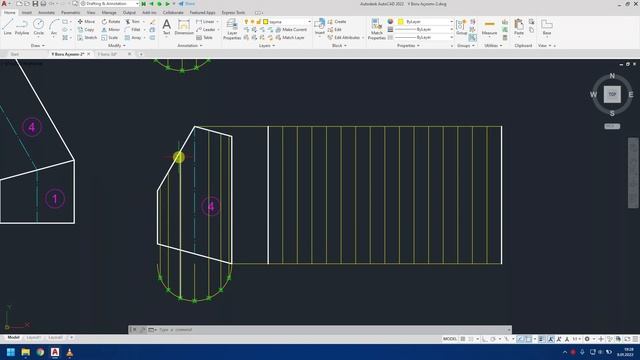Select the Text annotation tool

point(167,27)
